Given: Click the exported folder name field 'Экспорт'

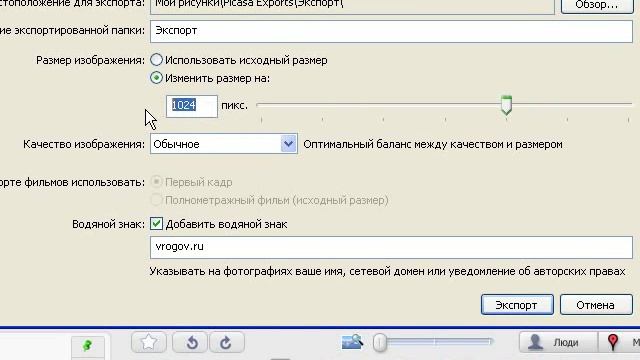Looking at the screenshot, I should pyautogui.click(x=391, y=31).
